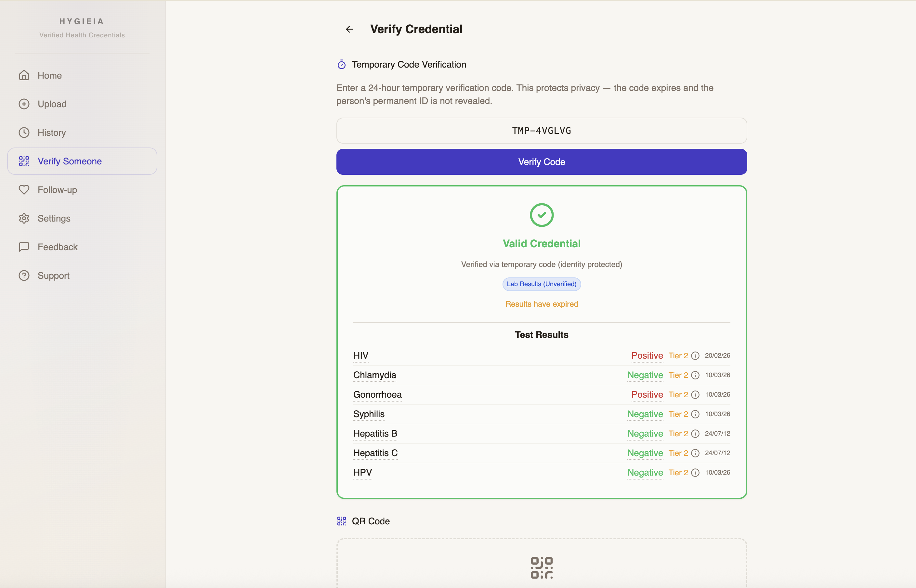This screenshot has height=588, width=916.
Task: Go to the Feedback page
Action: click(57, 247)
